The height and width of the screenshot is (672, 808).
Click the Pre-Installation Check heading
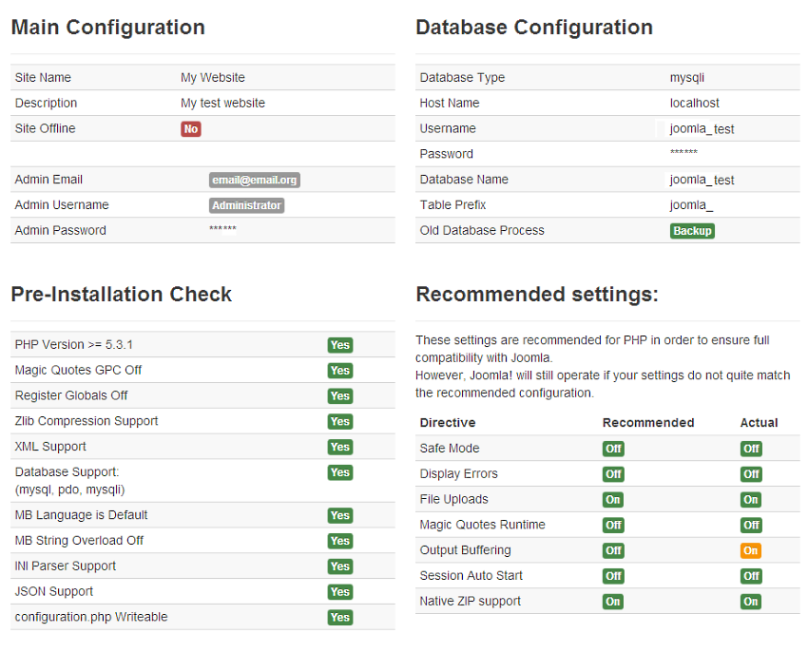point(121,295)
